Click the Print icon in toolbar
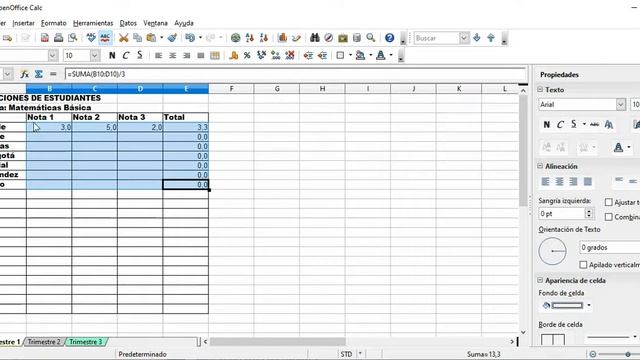 (x=59, y=38)
